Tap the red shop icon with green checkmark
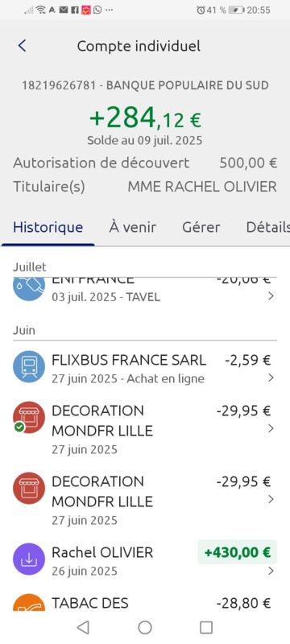Image resolution: width=290 pixels, height=644 pixels. pyautogui.click(x=29, y=418)
